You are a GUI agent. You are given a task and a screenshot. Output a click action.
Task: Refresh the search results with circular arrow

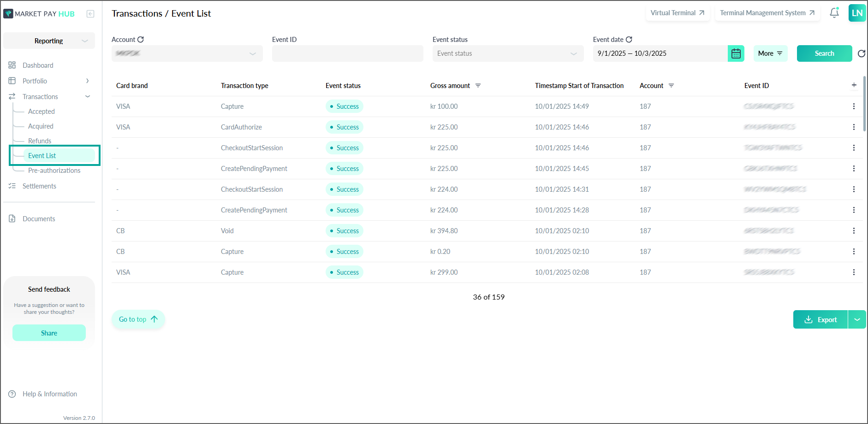point(861,53)
